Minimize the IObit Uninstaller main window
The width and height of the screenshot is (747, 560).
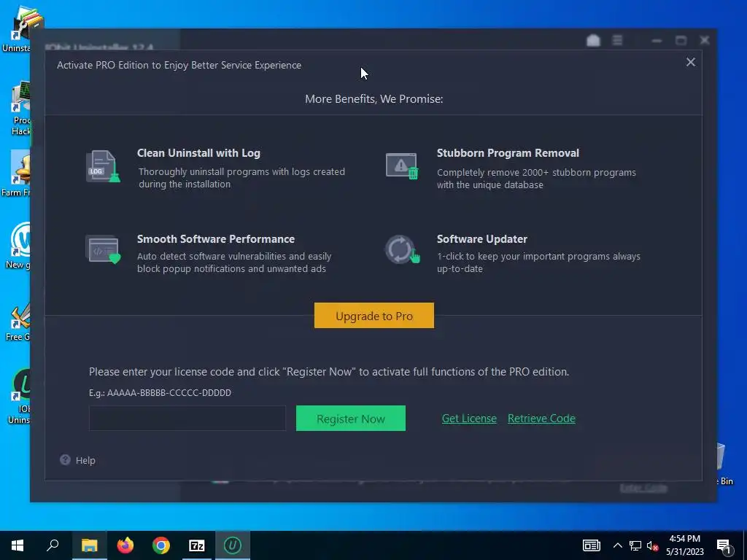click(657, 41)
